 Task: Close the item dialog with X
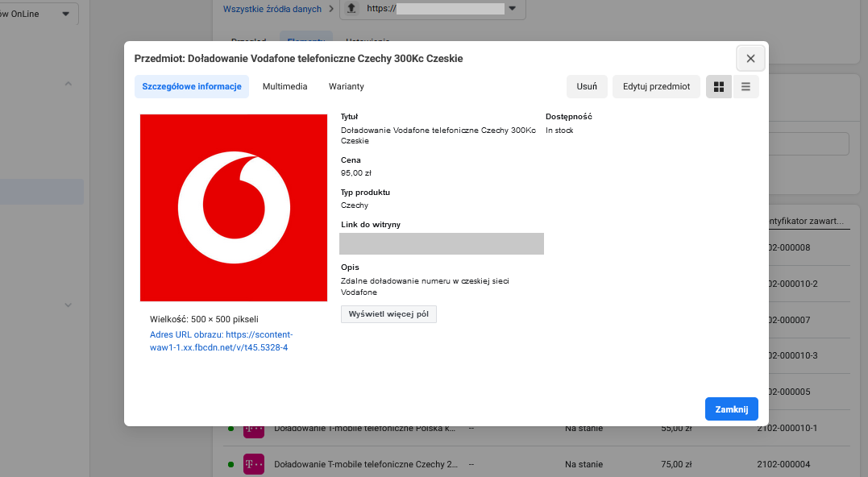[750, 58]
